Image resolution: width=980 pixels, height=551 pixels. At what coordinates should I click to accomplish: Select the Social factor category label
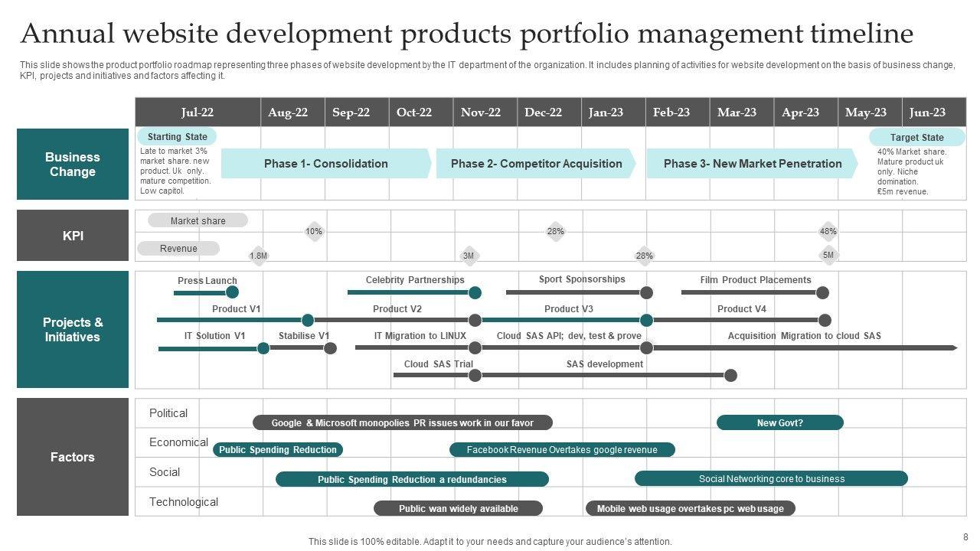pos(165,472)
